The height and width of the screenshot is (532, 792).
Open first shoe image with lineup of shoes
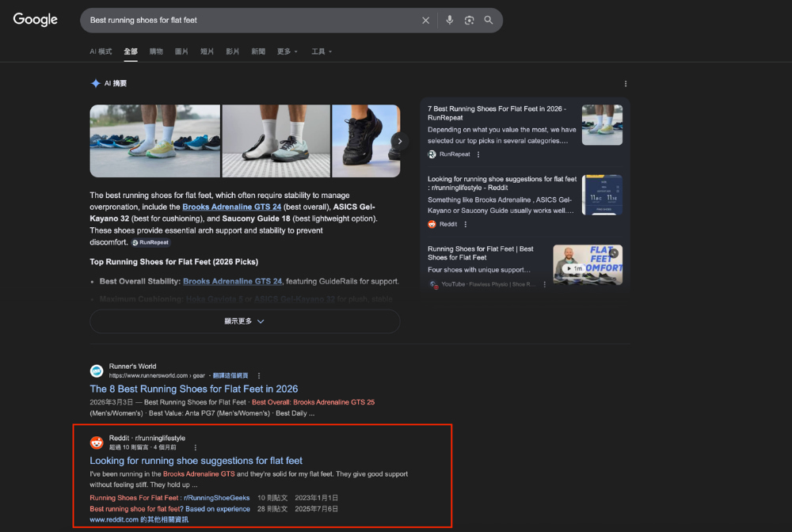(155, 141)
